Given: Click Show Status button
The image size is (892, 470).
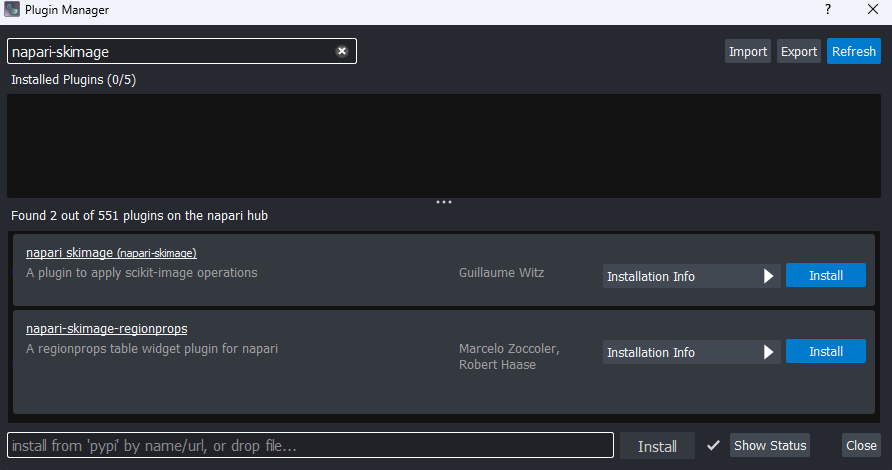Looking at the screenshot, I should [x=770, y=446].
